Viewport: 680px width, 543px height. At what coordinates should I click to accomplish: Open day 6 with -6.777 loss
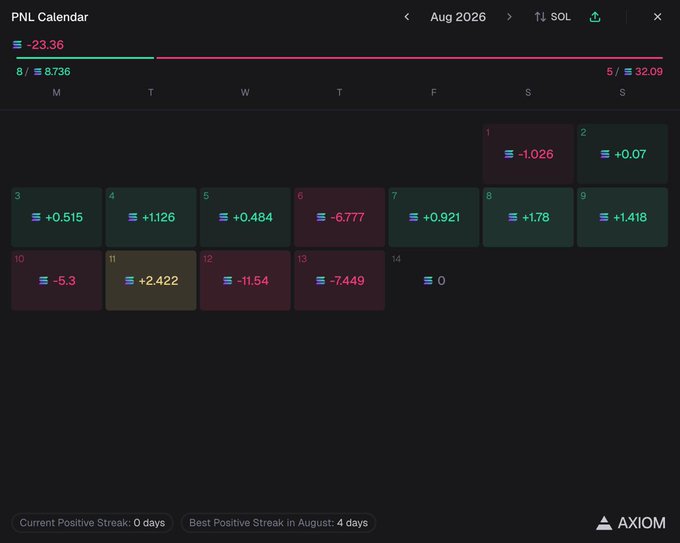click(x=340, y=217)
